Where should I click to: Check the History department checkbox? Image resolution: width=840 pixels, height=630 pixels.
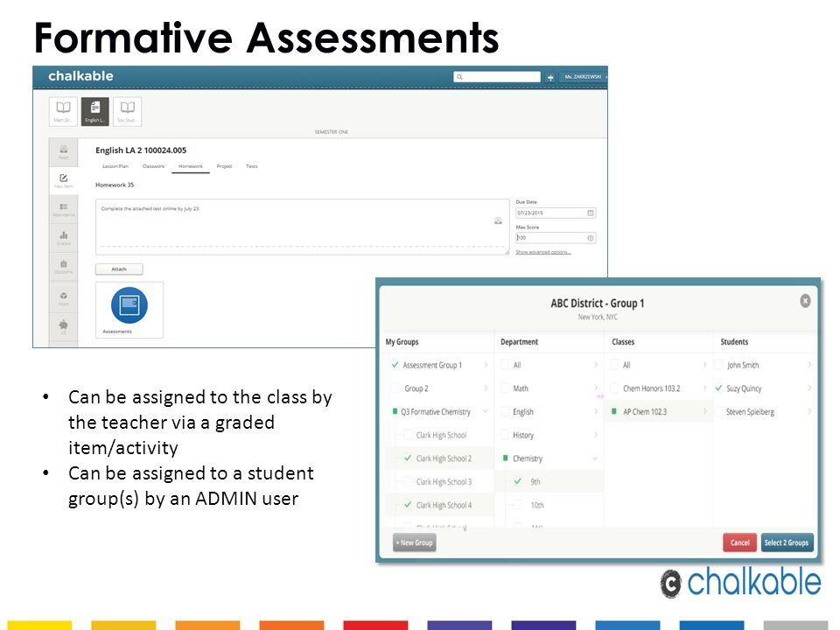point(505,435)
